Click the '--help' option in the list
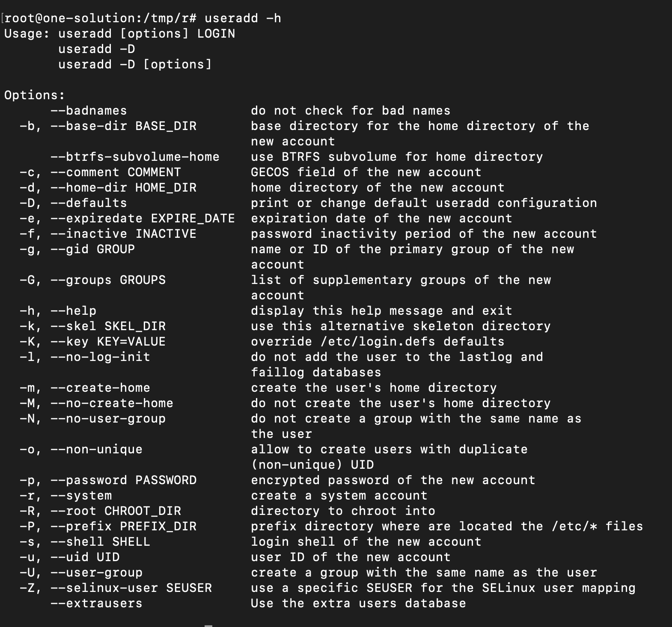 tap(73, 311)
